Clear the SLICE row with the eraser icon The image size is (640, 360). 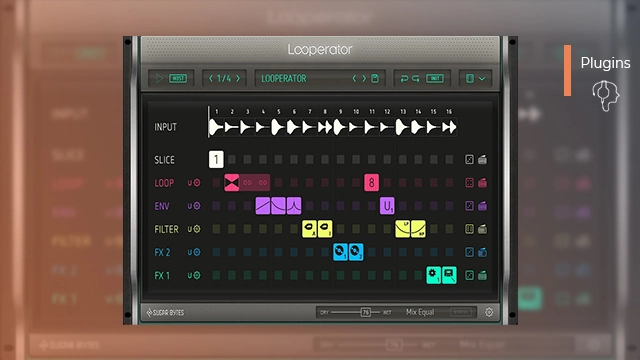click(x=482, y=159)
